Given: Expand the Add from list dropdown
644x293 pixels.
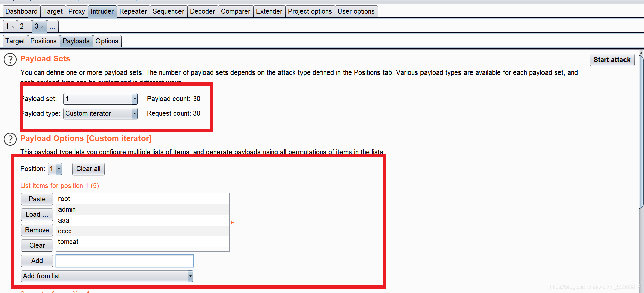Looking at the screenshot, I should [x=107, y=276].
